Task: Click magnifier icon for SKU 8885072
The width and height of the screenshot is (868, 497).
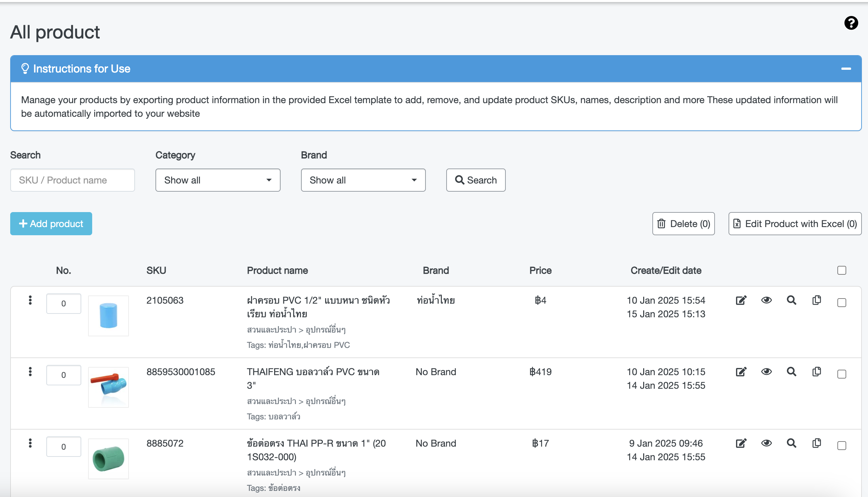Action: point(791,443)
